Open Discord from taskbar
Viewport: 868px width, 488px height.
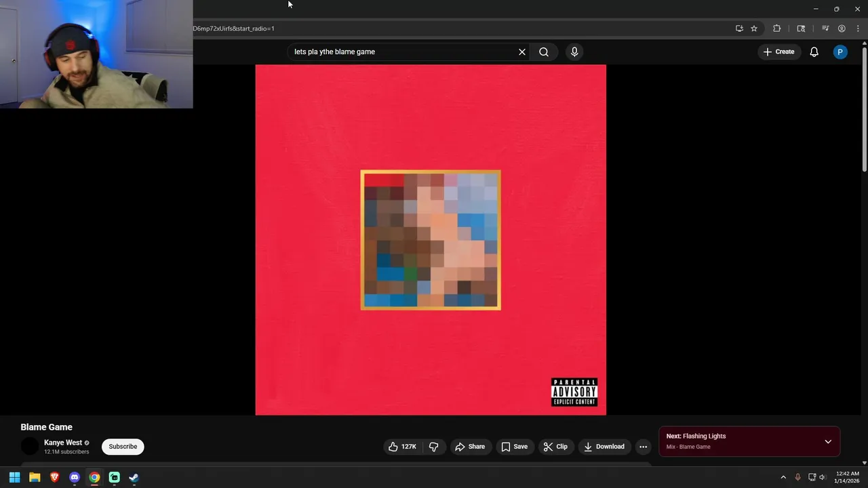click(75, 477)
